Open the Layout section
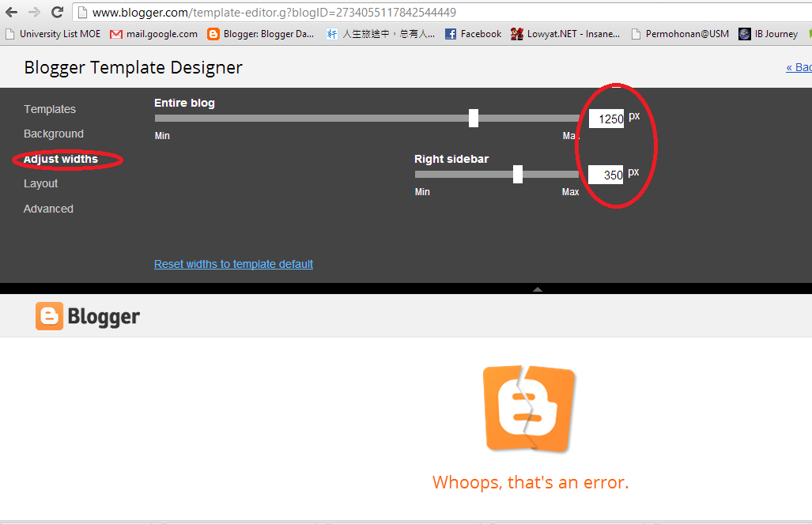The width and height of the screenshot is (812, 524). [x=40, y=183]
